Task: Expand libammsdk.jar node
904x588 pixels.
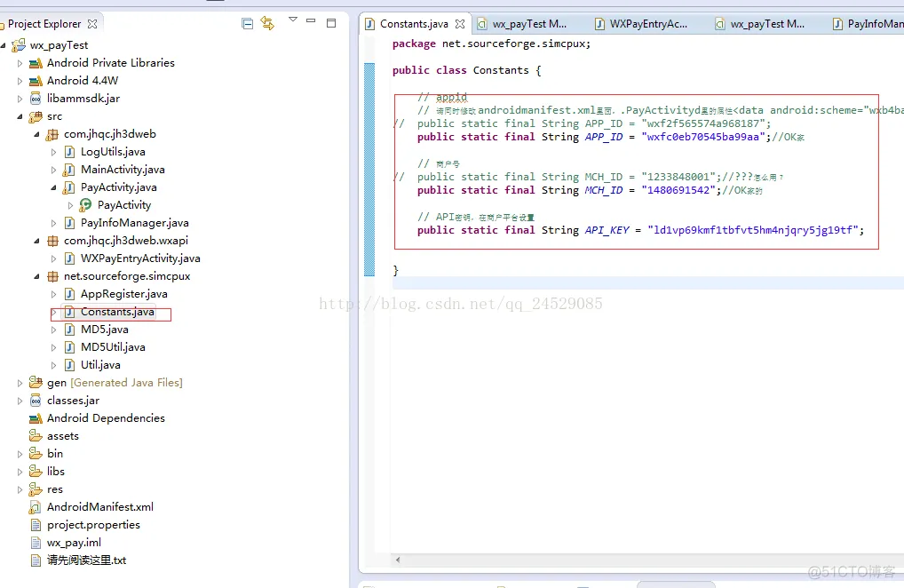Action: (20, 99)
